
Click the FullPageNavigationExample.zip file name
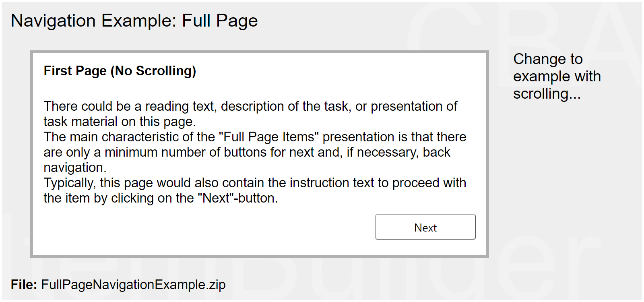click(133, 285)
